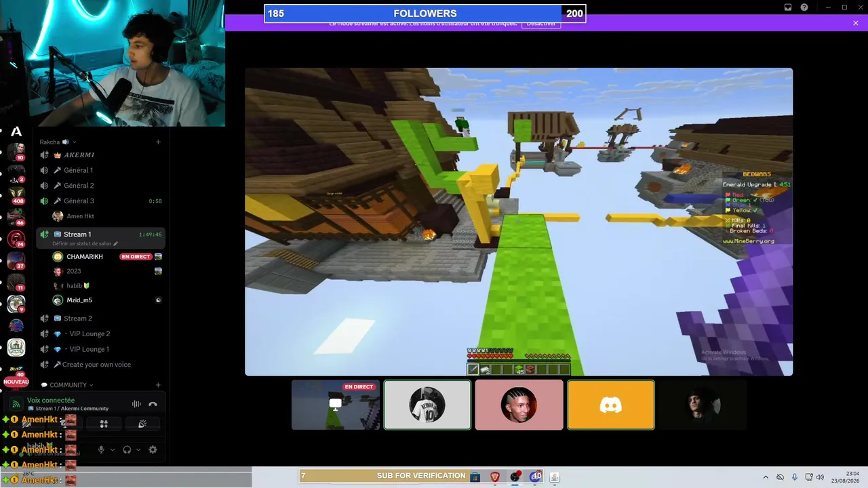Click the taskbar microphone tray icon
Screen dimensions: 868x488
tap(795, 477)
